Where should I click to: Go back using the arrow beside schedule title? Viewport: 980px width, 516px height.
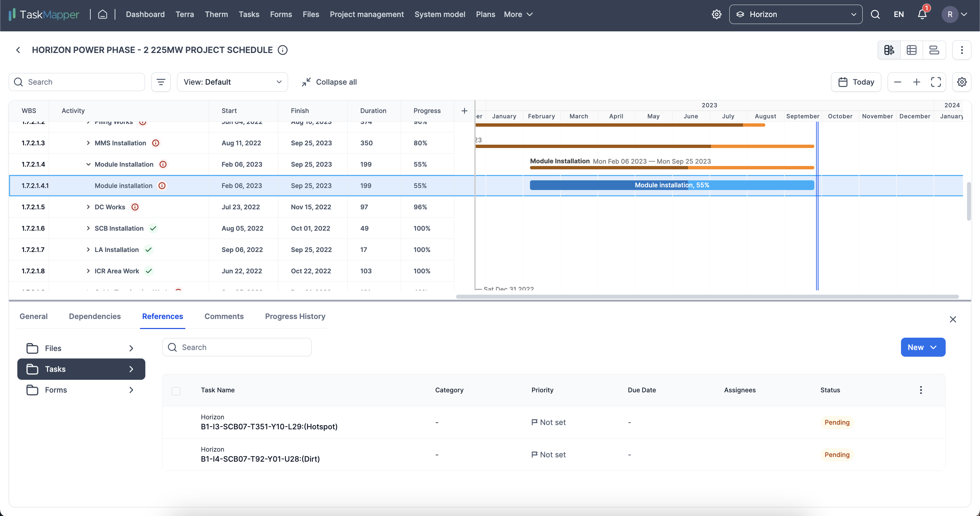click(18, 50)
